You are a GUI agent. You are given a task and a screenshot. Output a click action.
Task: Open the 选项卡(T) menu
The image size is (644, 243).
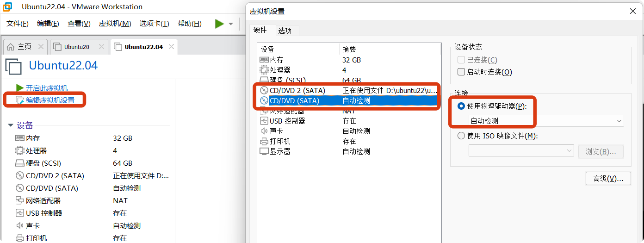[155, 24]
